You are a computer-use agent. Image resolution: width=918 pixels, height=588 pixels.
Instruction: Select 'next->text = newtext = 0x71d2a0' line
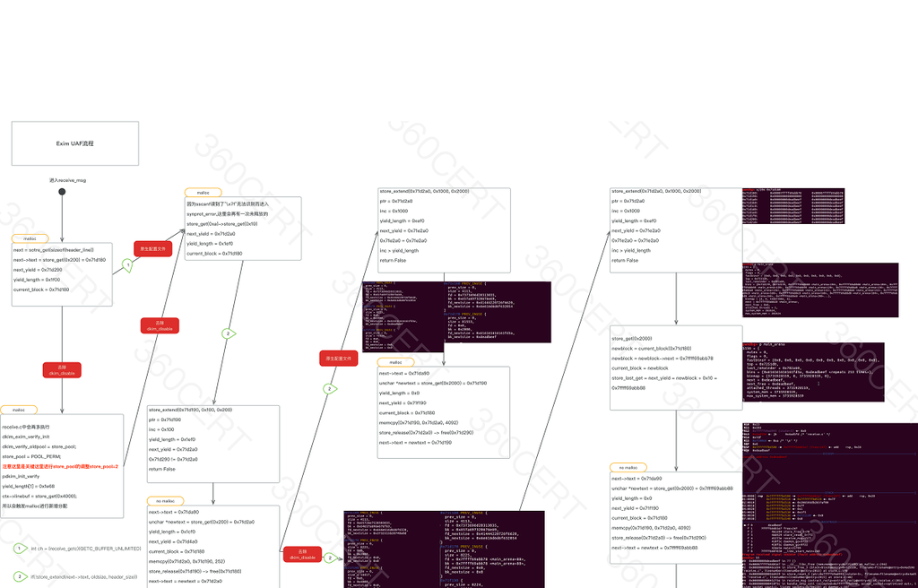click(185, 581)
